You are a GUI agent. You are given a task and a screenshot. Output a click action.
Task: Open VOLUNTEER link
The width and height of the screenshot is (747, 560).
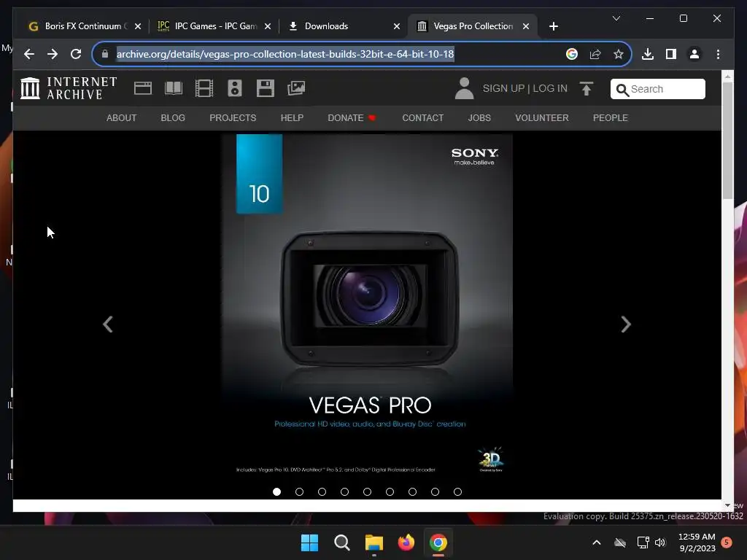click(x=542, y=117)
